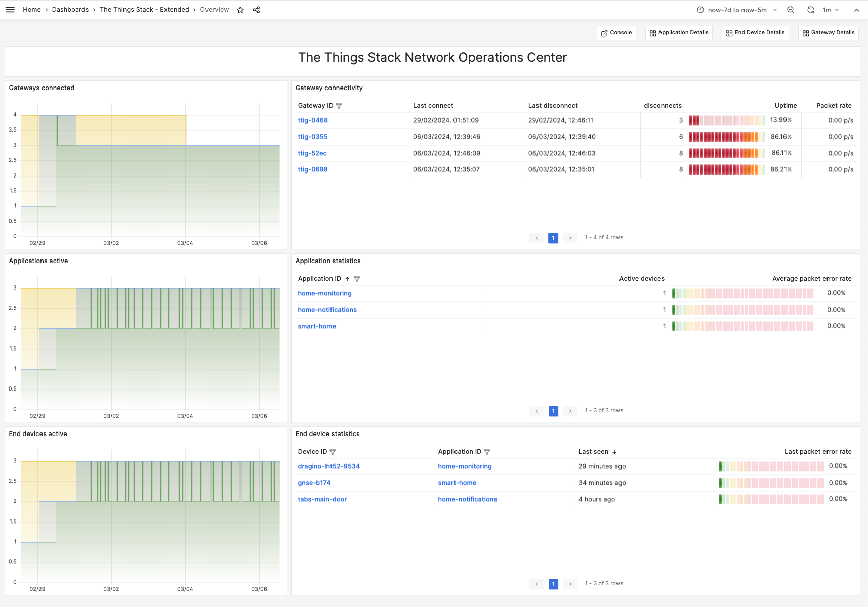This screenshot has height=607, width=868.
Task: Click the uptime bar gauge for ttig-0355
Action: pos(726,137)
